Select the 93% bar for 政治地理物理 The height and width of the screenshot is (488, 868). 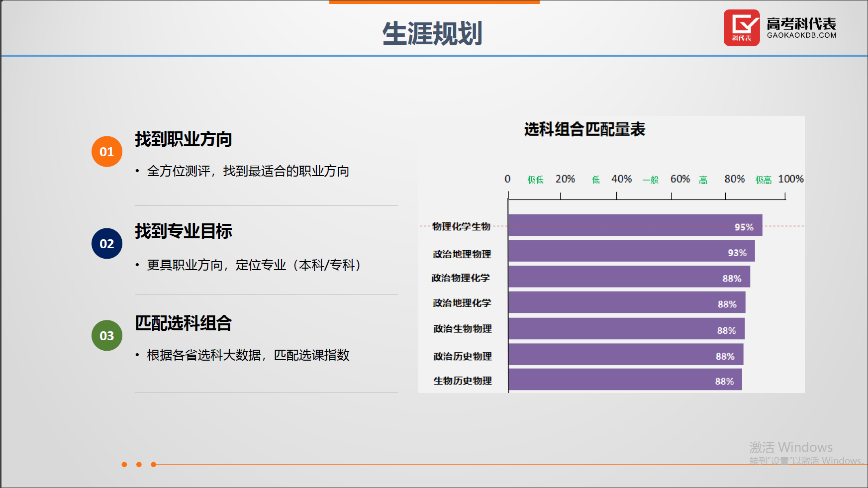pyautogui.click(x=631, y=251)
